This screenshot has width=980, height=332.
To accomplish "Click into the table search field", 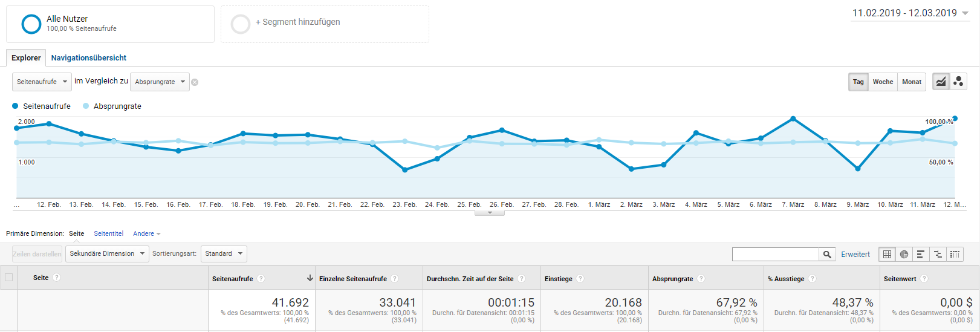I will [775, 255].
